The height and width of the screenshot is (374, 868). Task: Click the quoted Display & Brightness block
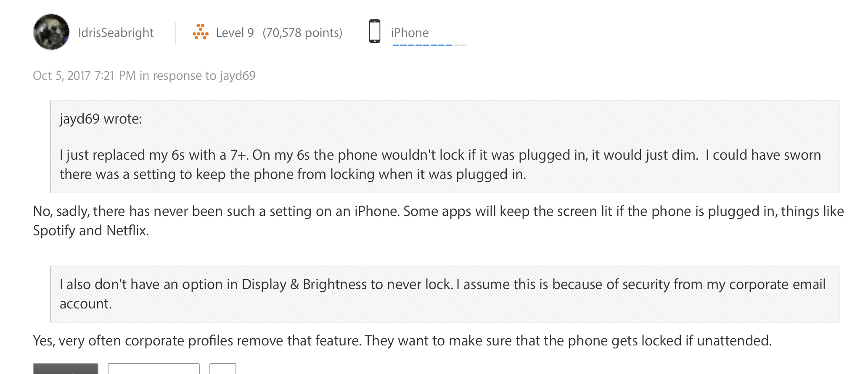(445, 294)
